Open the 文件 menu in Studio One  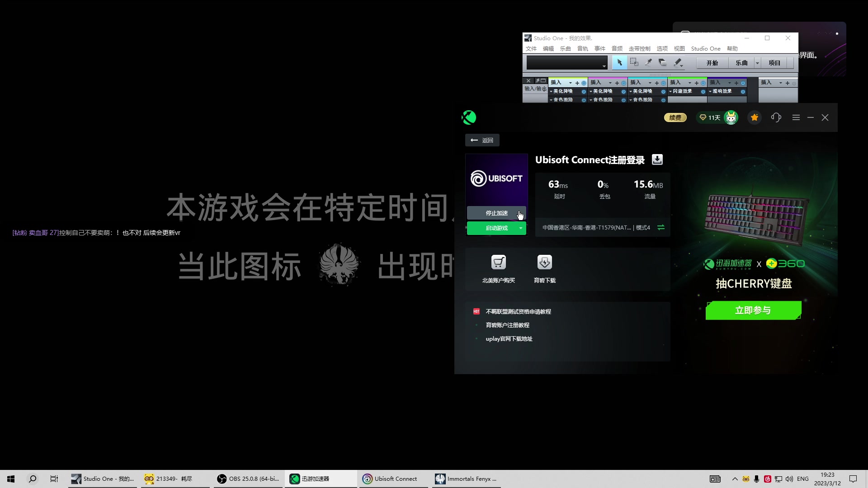[x=531, y=49]
